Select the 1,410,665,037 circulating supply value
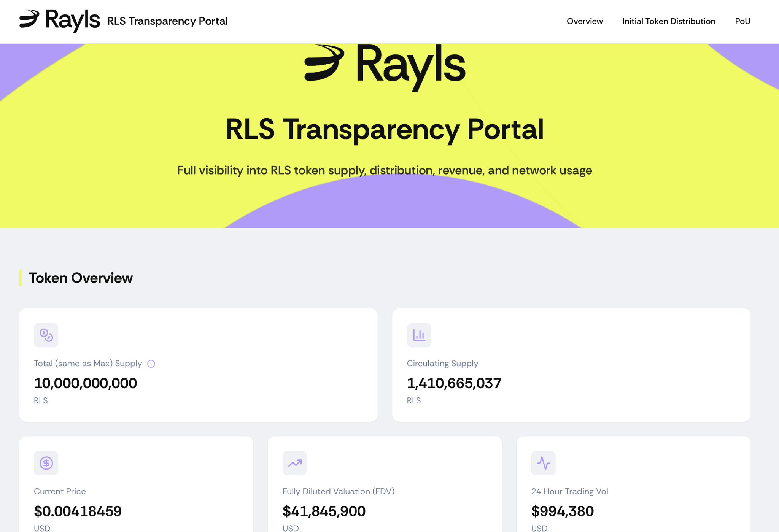This screenshot has width=779, height=532. (454, 383)
